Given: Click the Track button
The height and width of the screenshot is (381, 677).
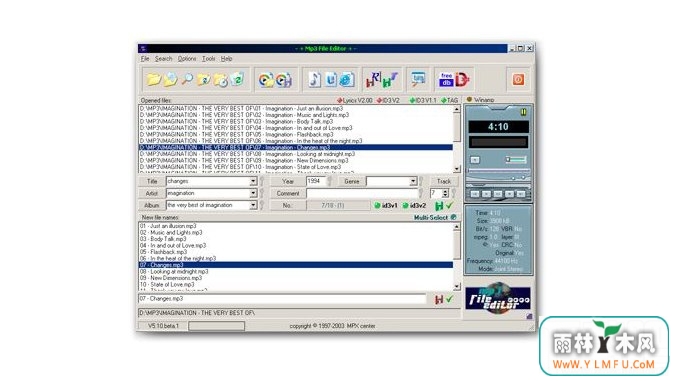Looking at the screenshot, I should [x=444, y=181].
